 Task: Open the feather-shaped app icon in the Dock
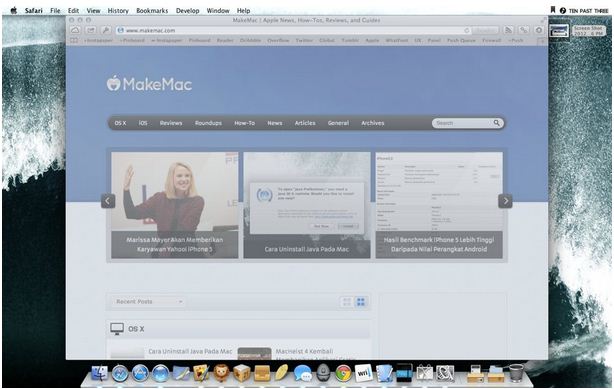[282, 373]
